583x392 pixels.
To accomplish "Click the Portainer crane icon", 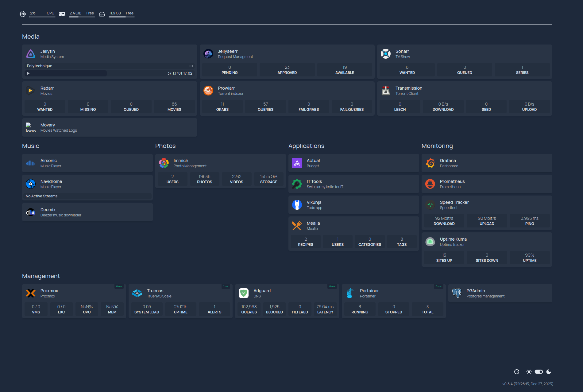I will coord(350,293).
